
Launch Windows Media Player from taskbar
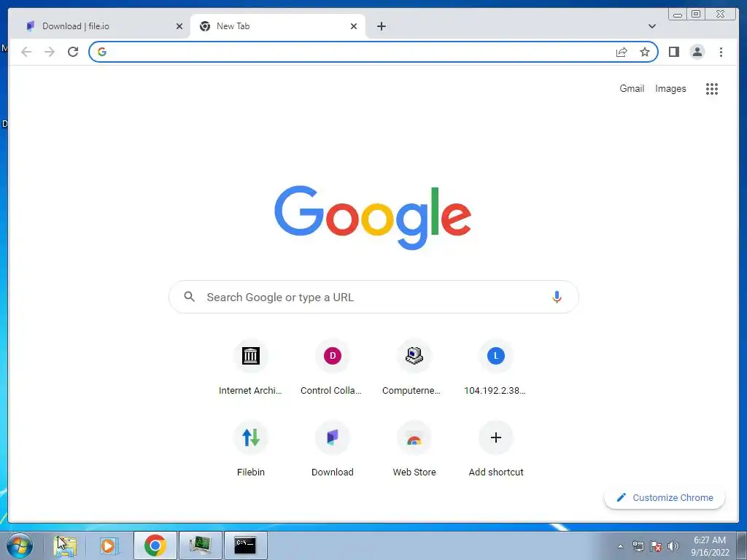[109, 545]
